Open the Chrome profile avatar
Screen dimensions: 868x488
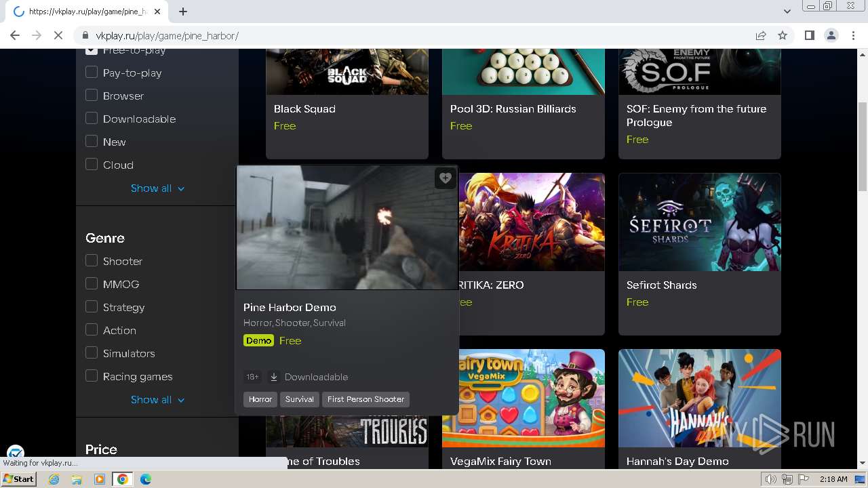831,35
